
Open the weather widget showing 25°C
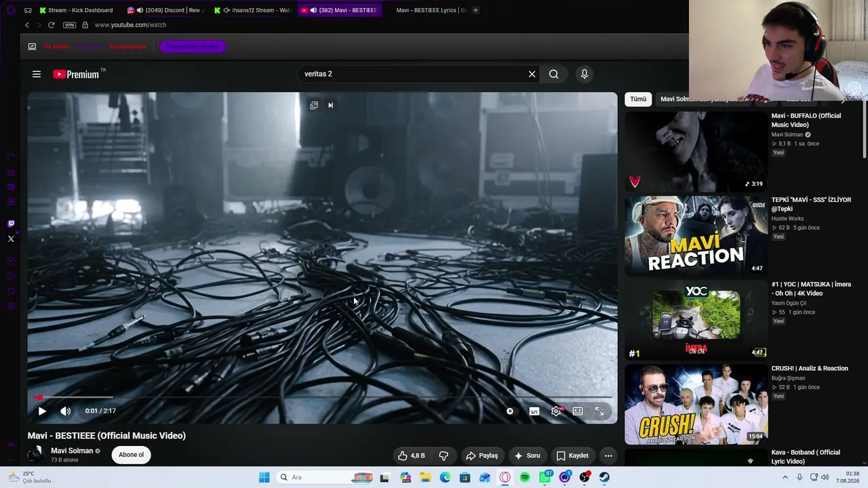click(x=30, y=477)
